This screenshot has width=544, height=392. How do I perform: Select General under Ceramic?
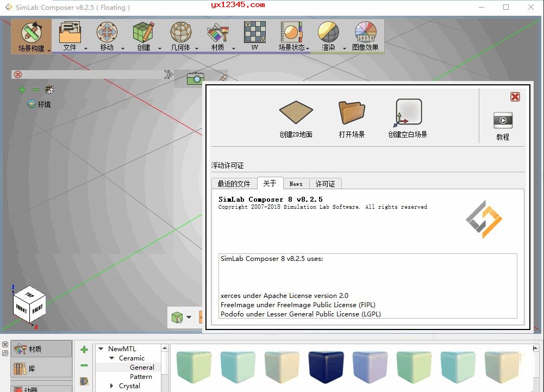(x=142, y=368)
